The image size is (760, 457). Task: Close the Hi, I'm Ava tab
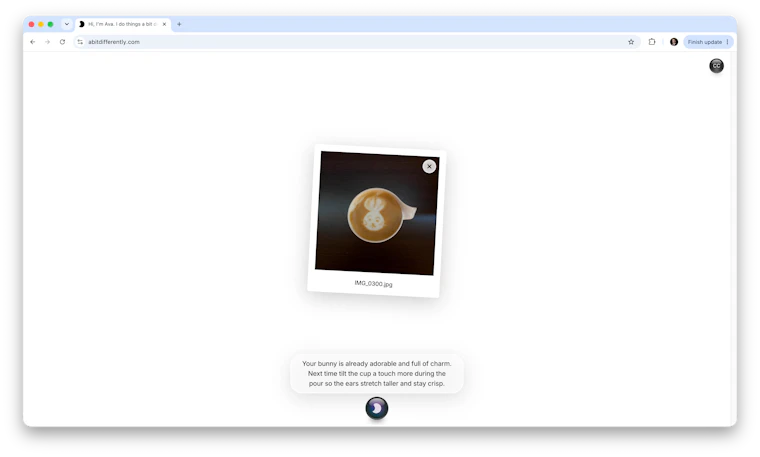164,24
